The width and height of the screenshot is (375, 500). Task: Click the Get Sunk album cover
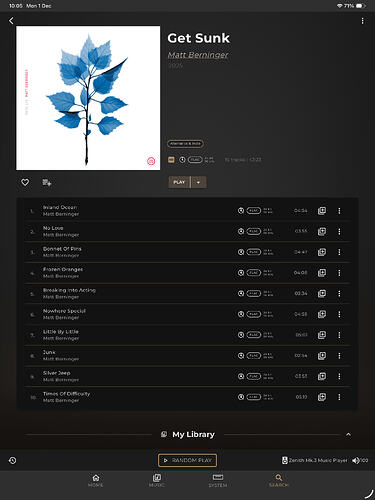[88, 98]
